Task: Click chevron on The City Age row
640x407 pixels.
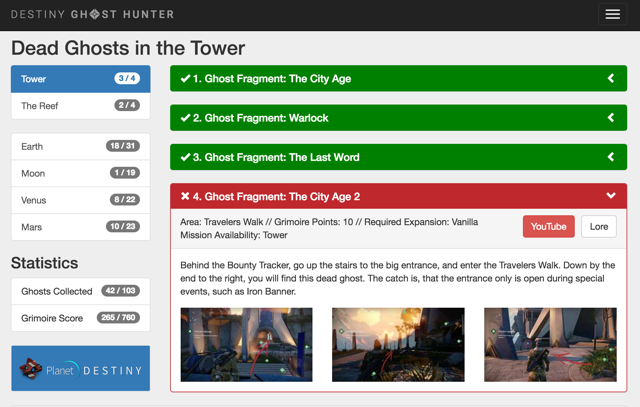Action: [x=611, y=78]
